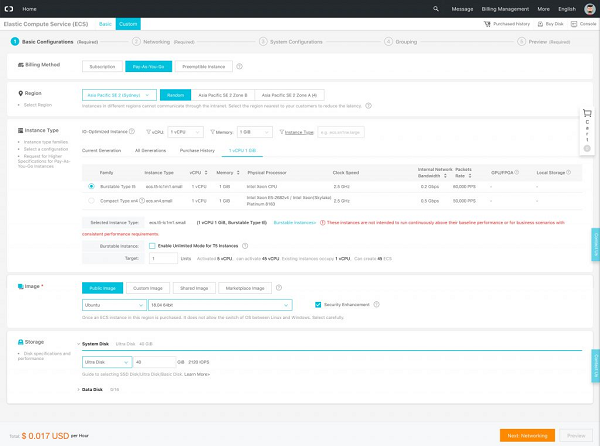Viewport: 600px width, 446px height.
Task: Open the Ubuntu OS dropdown
Action: 114,305
